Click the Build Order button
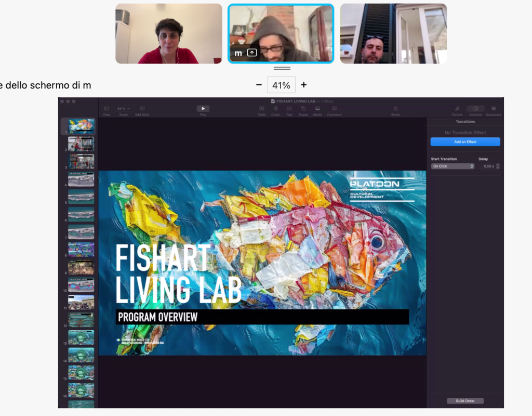The height and width of the screenshot is (416, 532). coord(465,401)
